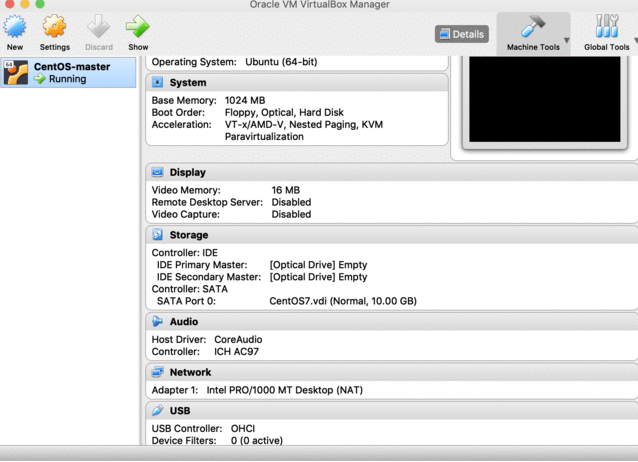The width and height of the screenshot is (638, 462).
Task: Click the Storage section disk icon
Action: pos(157,234)
